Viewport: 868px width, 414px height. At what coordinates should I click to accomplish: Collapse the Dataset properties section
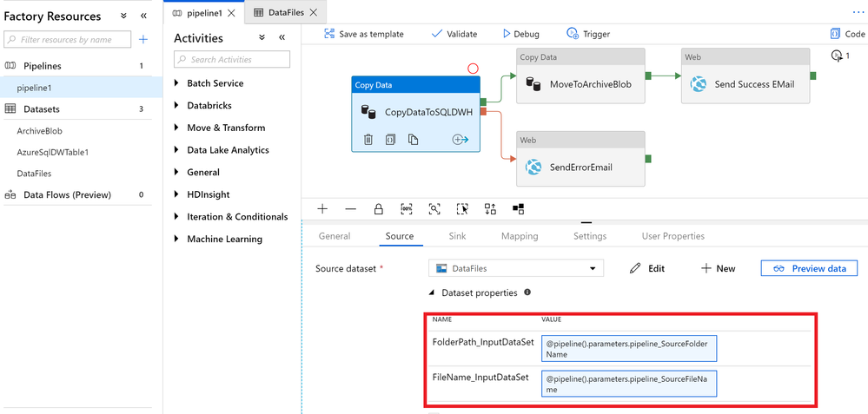tap(430, 293)
